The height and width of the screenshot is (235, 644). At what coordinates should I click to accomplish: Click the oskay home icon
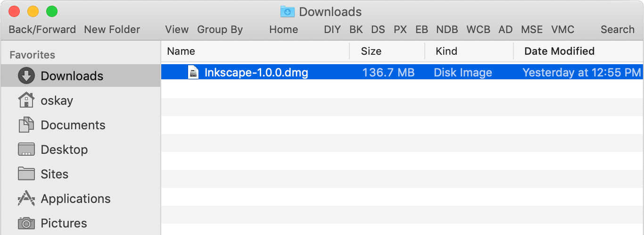26,100
